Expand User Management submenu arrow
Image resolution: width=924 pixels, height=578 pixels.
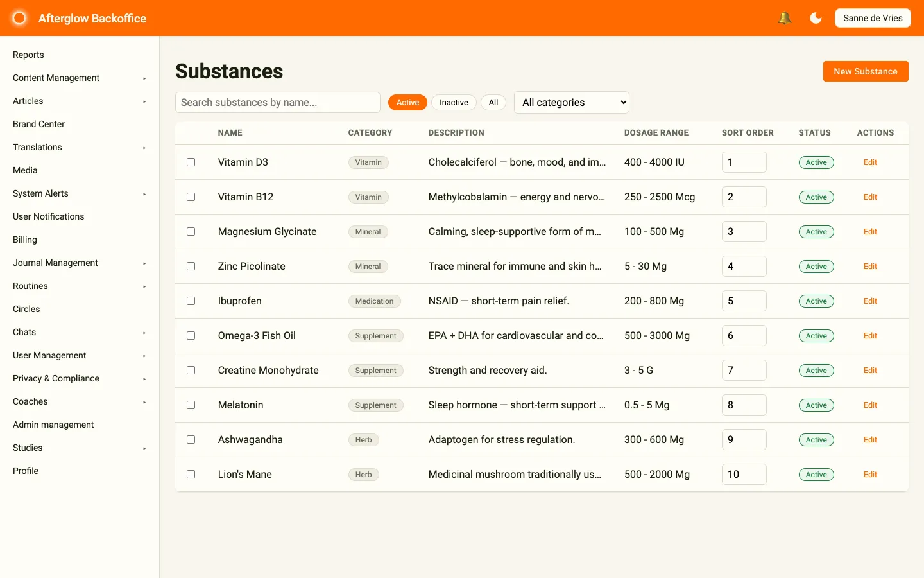pos(144,356)
